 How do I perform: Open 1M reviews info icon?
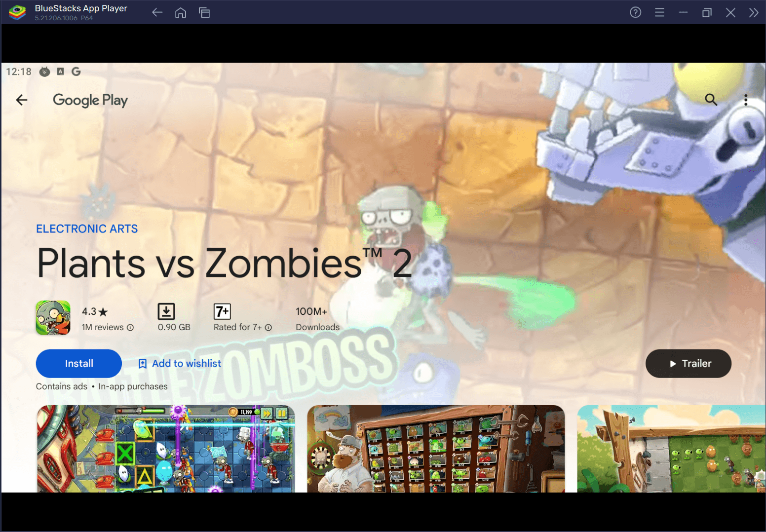coord(130,327)
